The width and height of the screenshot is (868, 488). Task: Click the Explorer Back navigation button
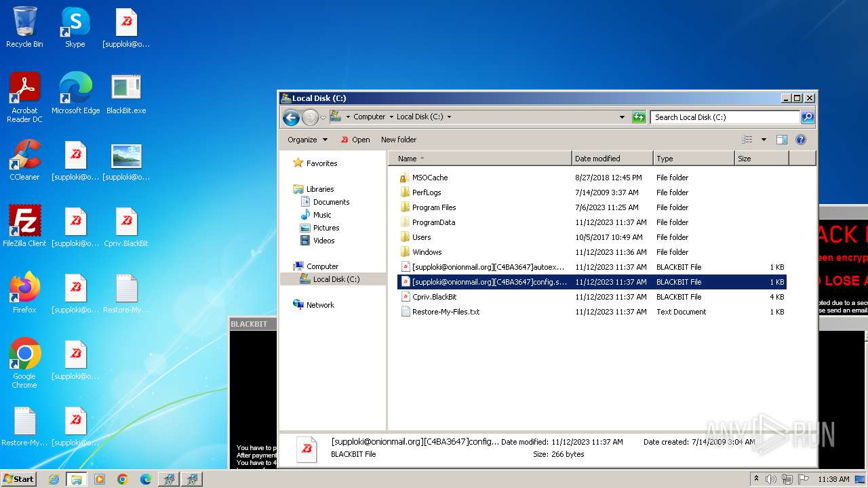coord(292,117)
